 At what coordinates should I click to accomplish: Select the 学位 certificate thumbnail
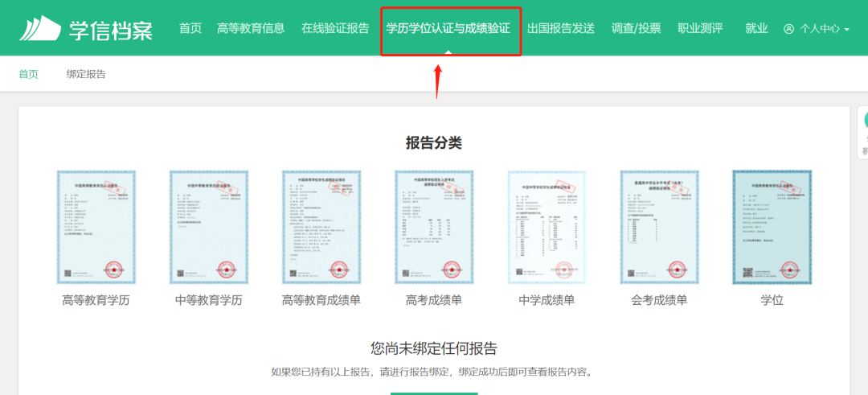[772, 227]
